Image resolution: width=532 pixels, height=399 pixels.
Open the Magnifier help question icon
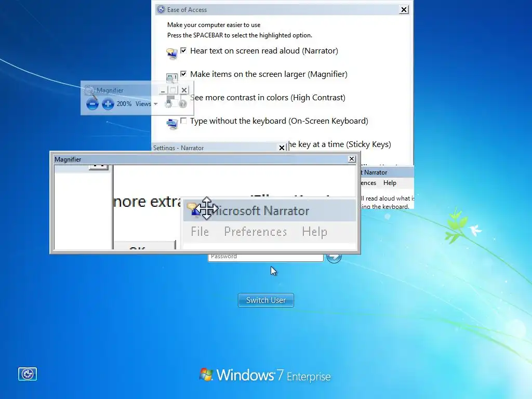click(x=182, y=104)
